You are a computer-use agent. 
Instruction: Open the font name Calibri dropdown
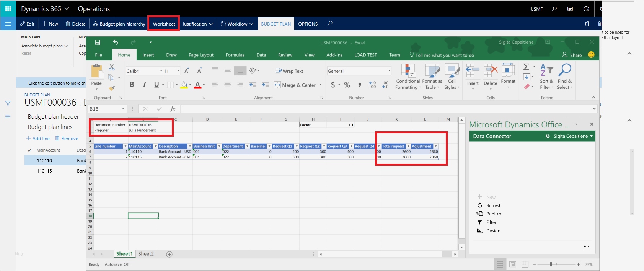[161, 71]
